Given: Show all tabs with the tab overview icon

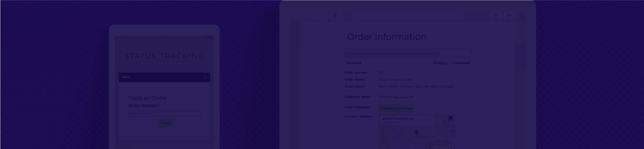Looking at the screenshot, I should click(x=509, y=16).
